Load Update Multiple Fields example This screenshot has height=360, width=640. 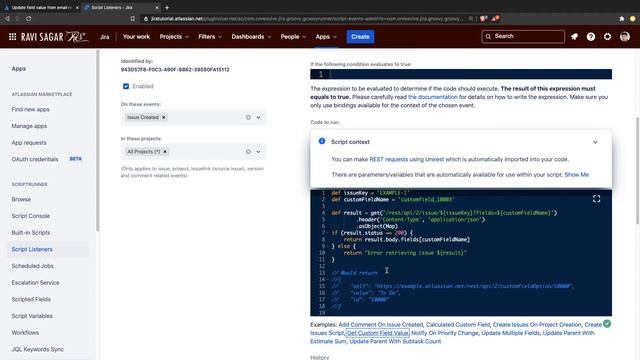coord(511,333)
